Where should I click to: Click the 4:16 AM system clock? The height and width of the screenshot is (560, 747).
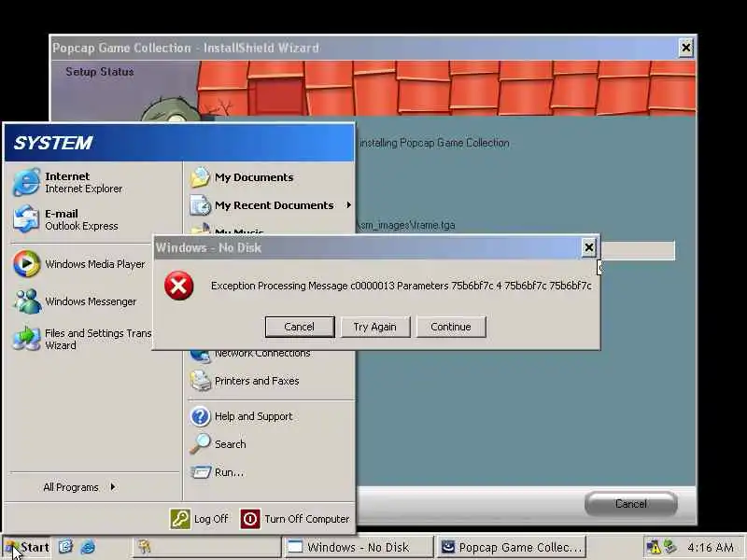tap(710, 547)
